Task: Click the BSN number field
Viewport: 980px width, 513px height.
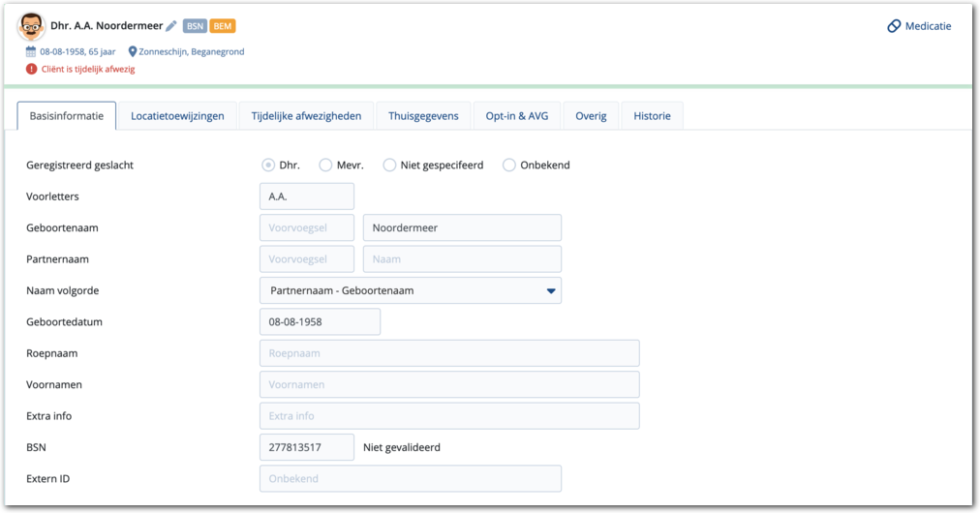Action: (307, 447)
